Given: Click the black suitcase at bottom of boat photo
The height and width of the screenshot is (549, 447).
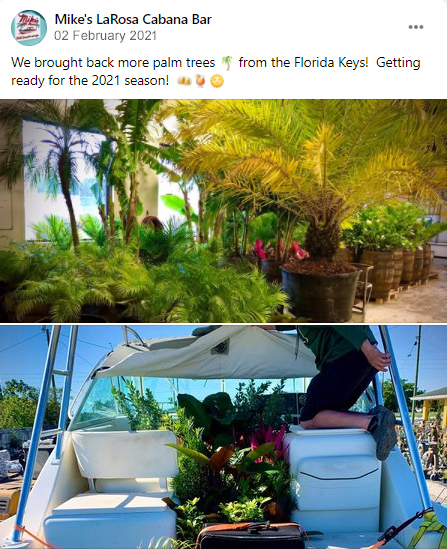Looking at the screenshot, I should pos(250,536).
